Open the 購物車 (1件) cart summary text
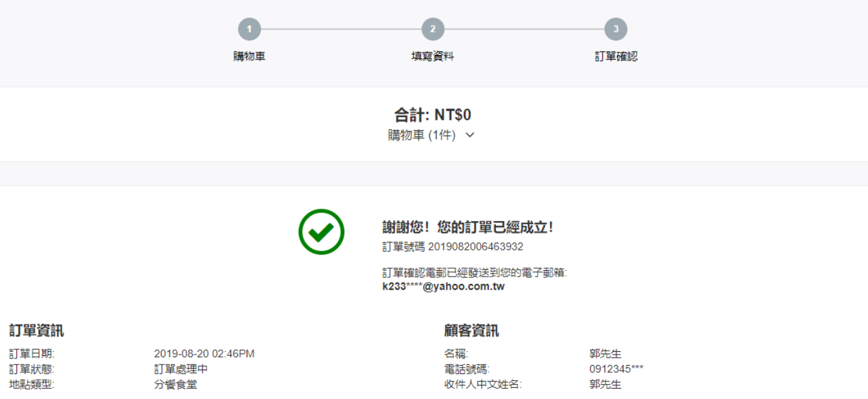 pos(421,135)
